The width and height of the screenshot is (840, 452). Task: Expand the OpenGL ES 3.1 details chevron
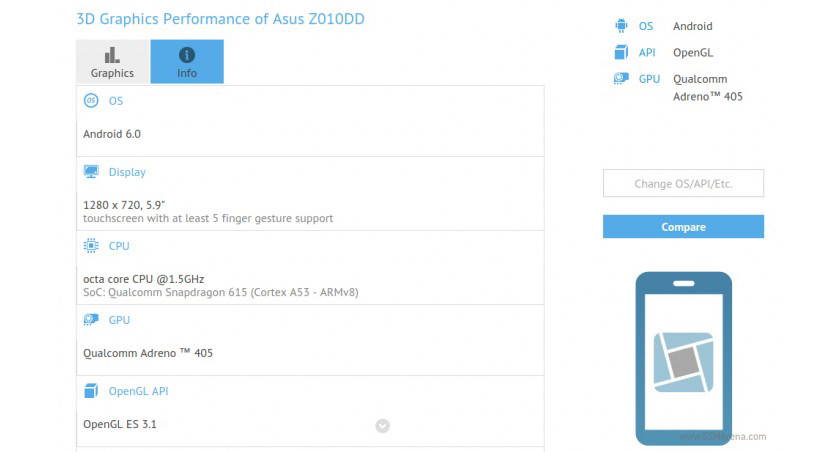pos(382,426)
